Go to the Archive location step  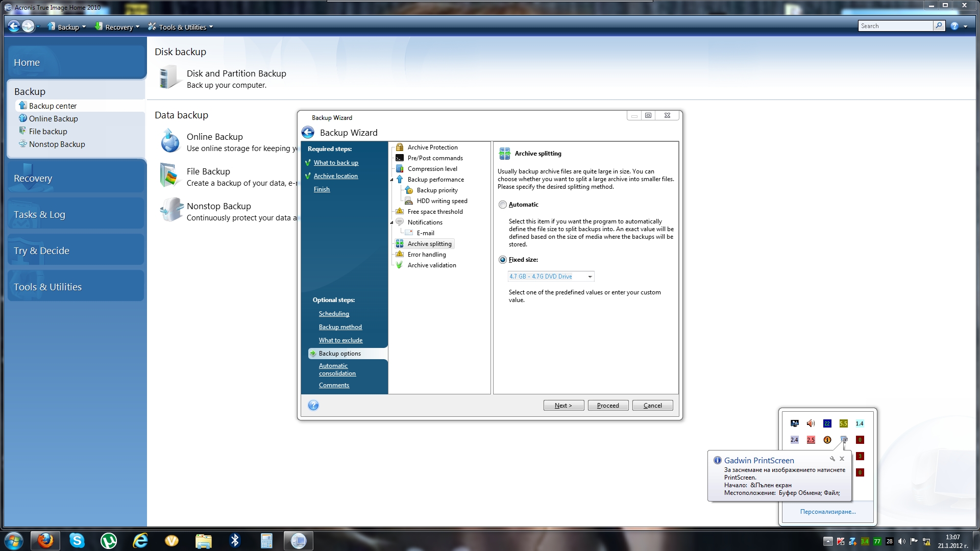click(336, 176)
